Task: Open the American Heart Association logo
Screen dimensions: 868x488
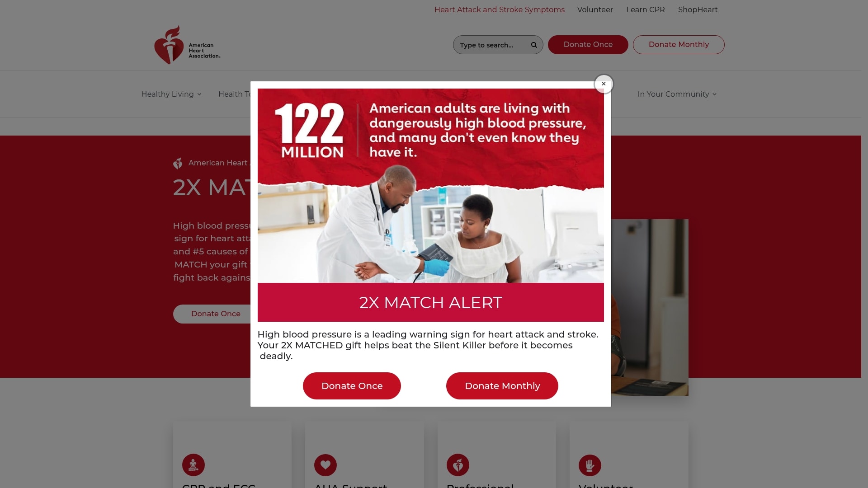Action: (187, 45)
